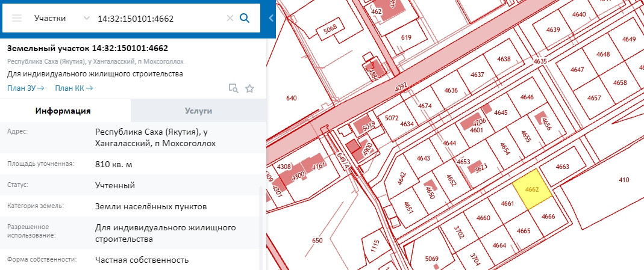Image resolution: width=644 pixels, height=270 pixels.
Task: Select parcel 410 on the map
Action: [x=624, y=179]
